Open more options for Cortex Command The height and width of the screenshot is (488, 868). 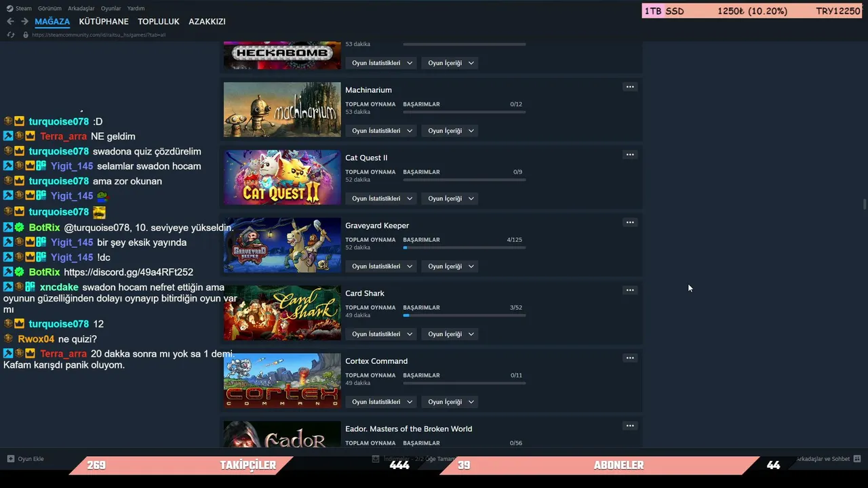[630, 358]
